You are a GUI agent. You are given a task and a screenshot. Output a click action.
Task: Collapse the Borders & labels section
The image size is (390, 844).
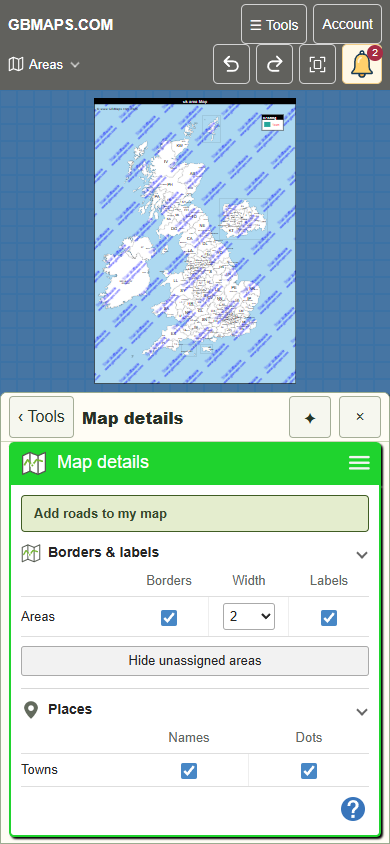coord(362,554)
